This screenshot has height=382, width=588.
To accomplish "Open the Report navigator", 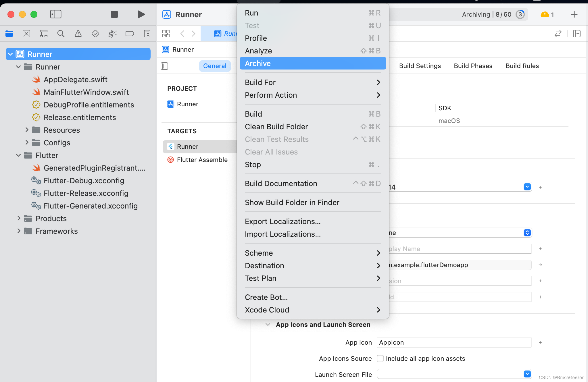I will (x=147, y=34).
